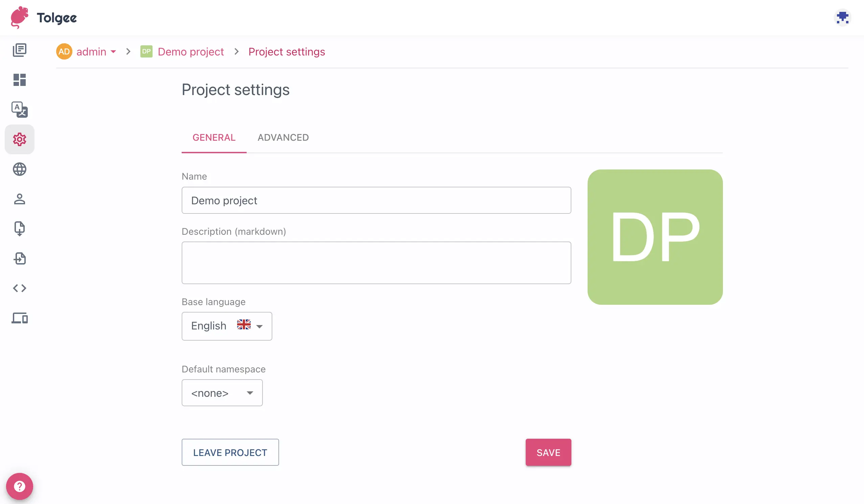The height and width of the screenshot is (504, 864).
Task: Open the export file icon
Action: [x=20, y=258]
